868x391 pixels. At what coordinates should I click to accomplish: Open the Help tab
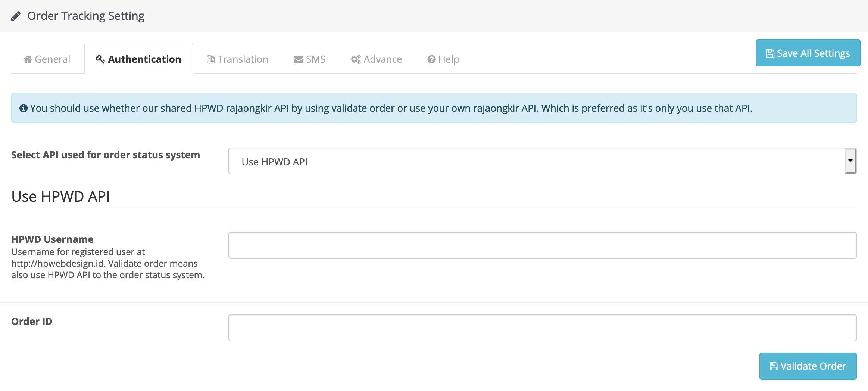click(443, 59)
